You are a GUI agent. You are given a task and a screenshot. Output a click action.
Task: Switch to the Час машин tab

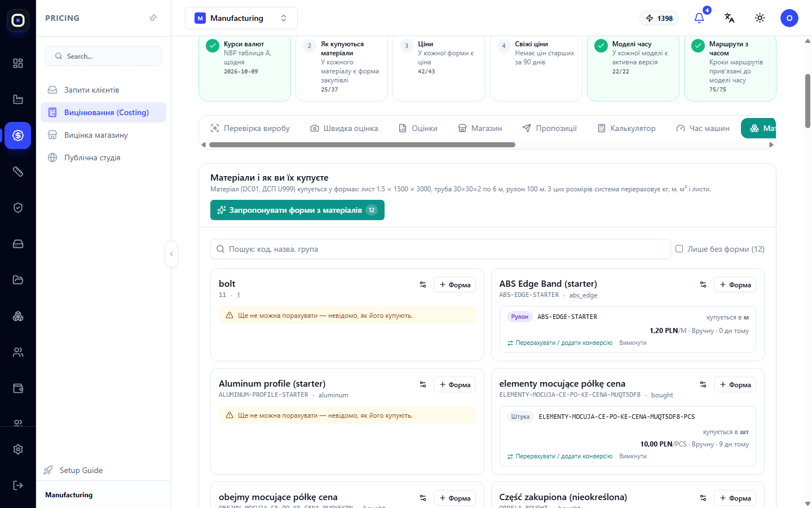(703, 128)
